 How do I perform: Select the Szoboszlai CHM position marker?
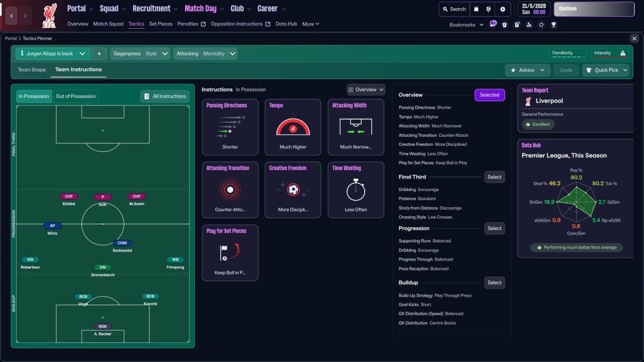pos(122,243)
